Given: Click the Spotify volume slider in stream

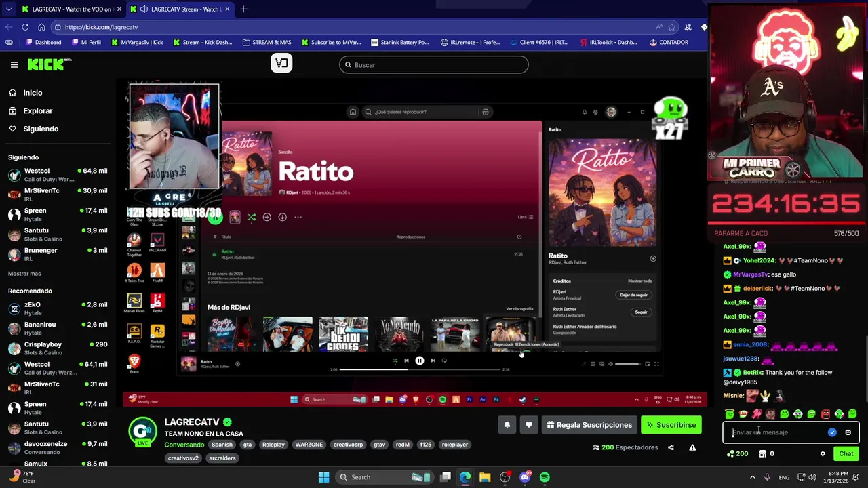Looking at the screenshot, I should pyautogui.click(x=627, y=364).
